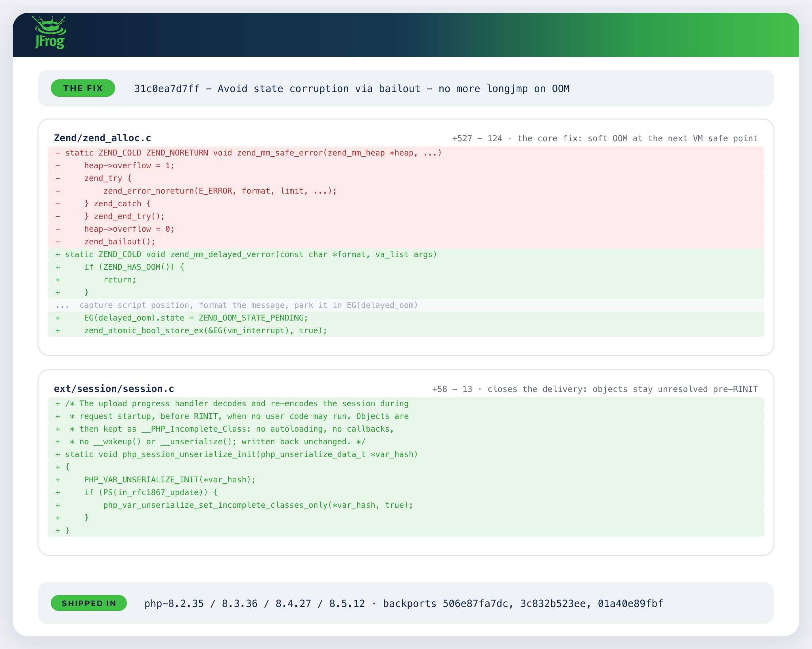Click added line 'zend_atomic_bool_store_ex(&EG(vm_interrupt), true);'

406,330
